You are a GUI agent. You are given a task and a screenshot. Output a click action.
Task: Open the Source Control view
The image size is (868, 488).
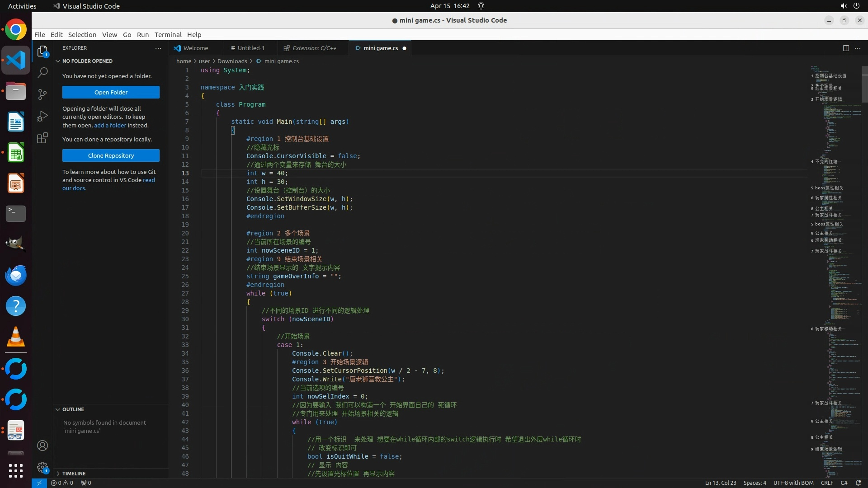coord(42,94)
